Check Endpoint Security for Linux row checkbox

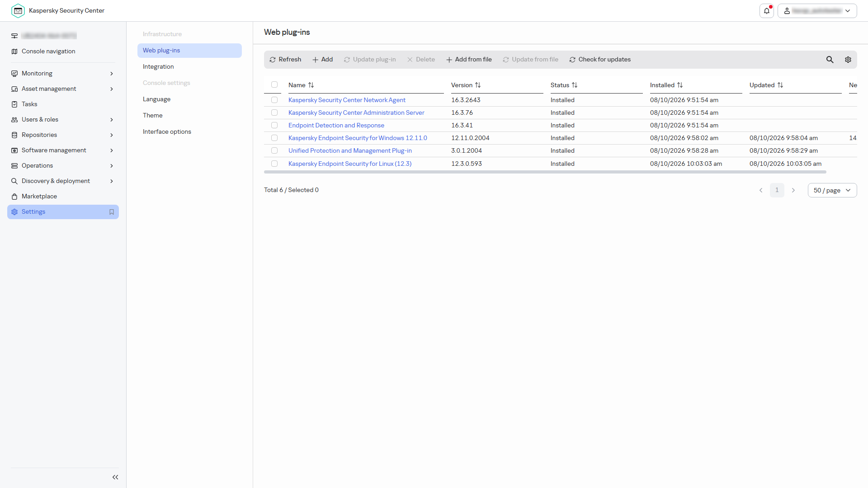point(274,164)
